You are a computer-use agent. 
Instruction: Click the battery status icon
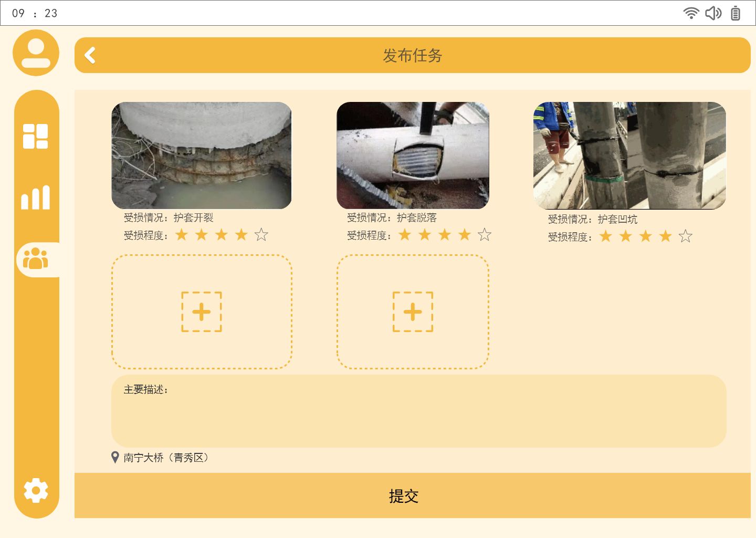point(736,13)
